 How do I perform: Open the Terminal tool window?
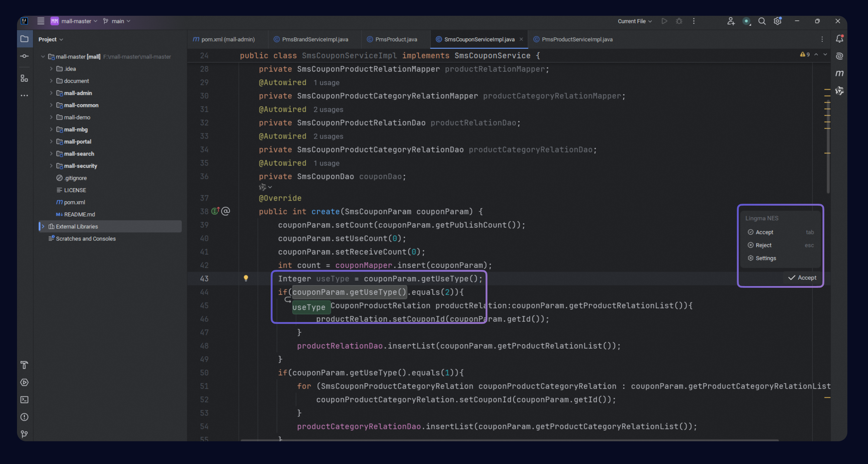coord(24,400)
